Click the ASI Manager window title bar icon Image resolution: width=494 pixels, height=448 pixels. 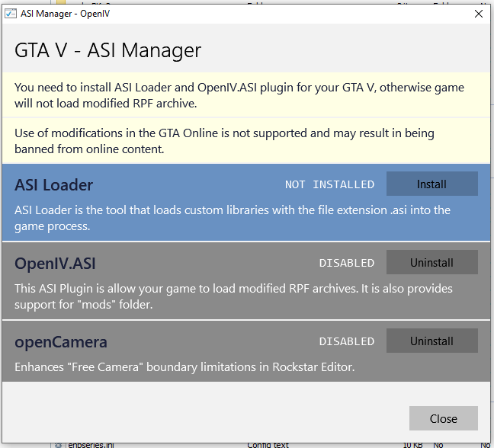click(x=10, y=14)
